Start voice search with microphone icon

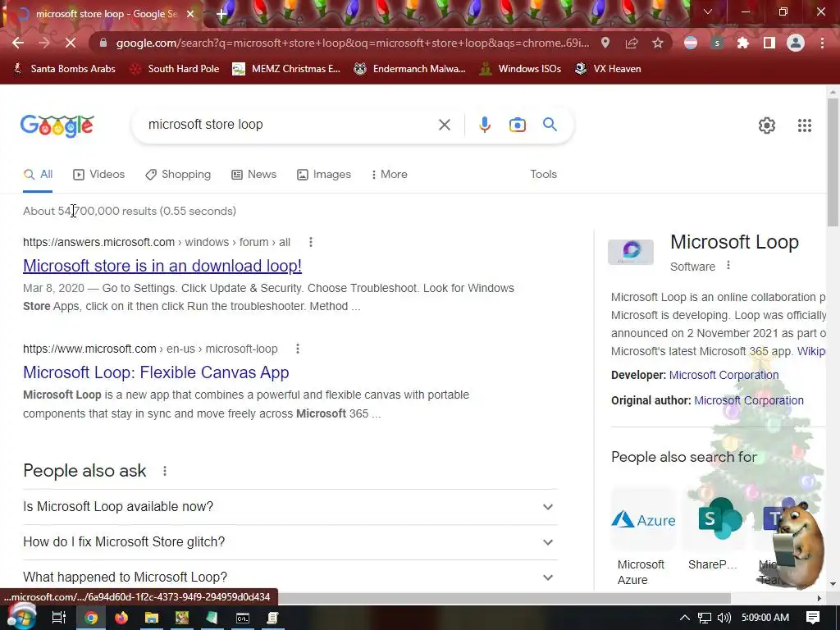(484, 125)
